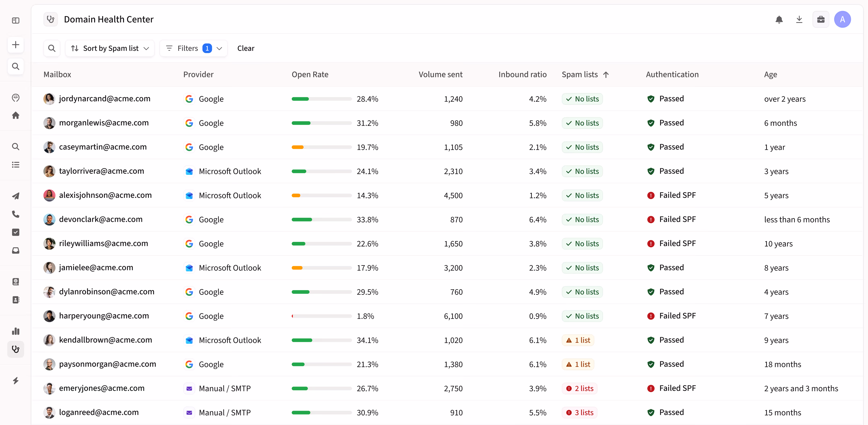The image size is (868, 425).
Task: Click avatar of paysonmorgan@acme.com
Action: tap(49, 364)
